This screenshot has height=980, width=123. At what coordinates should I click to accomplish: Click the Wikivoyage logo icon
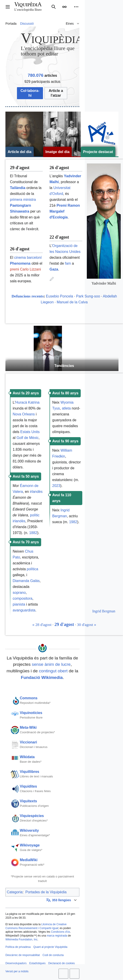[15, 848]
